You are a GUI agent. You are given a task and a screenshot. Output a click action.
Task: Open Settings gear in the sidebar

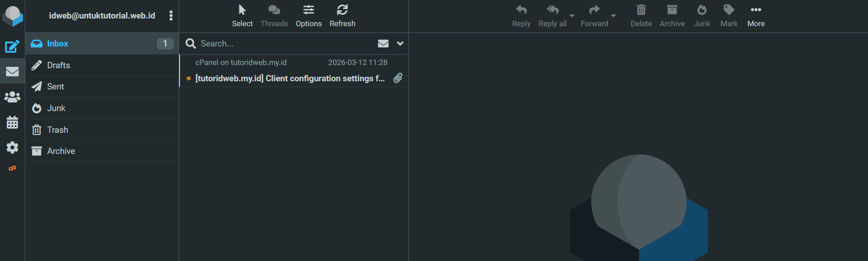tap(12, 147)
